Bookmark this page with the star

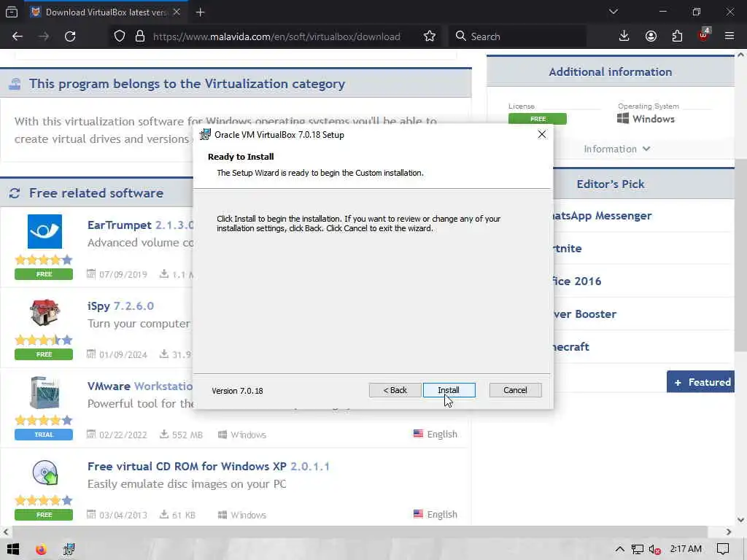430,36
